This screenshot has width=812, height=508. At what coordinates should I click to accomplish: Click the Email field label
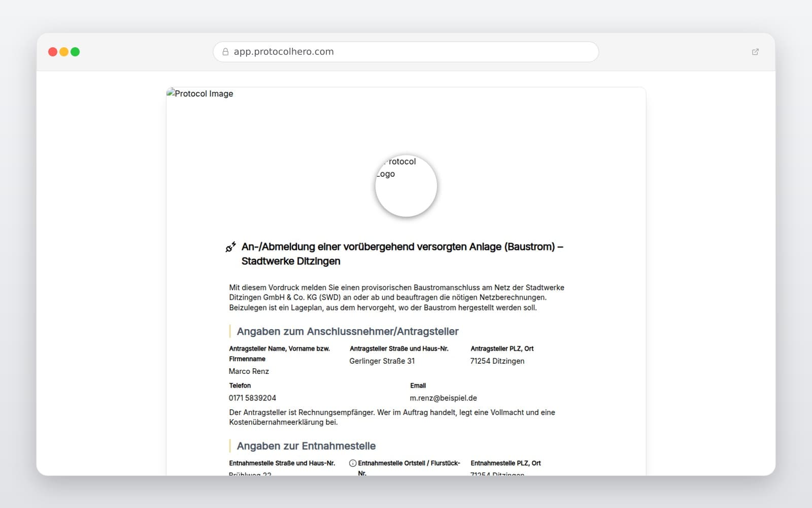[418, 386]
